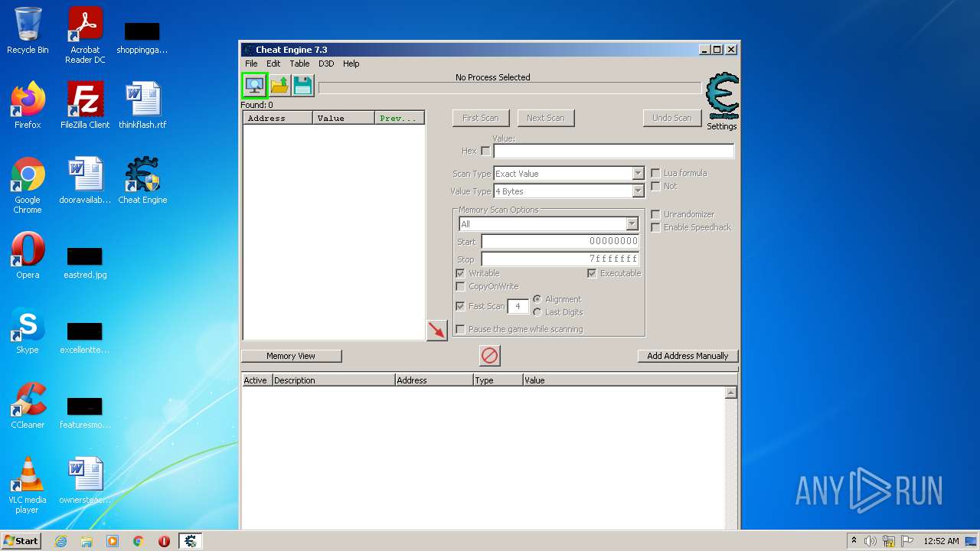Launch Opera from the desktop
Screen dimensions: 980x551
point(28,256)
